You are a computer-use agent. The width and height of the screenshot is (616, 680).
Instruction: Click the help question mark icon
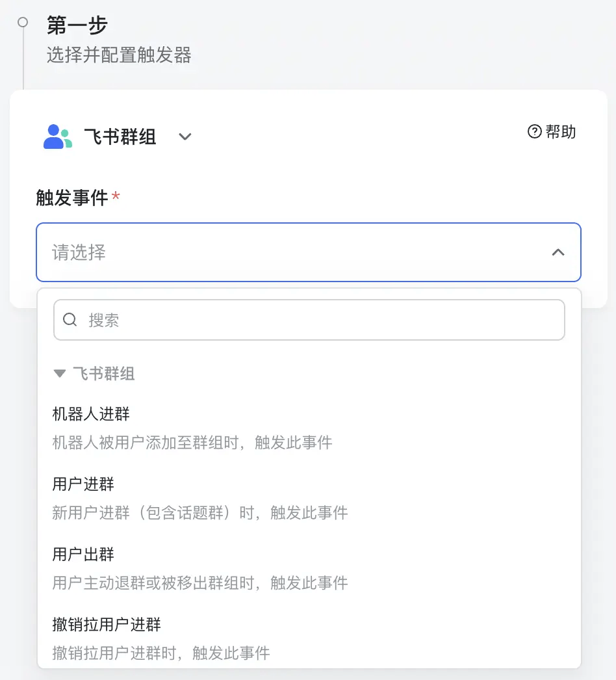[x=535, y=131]
